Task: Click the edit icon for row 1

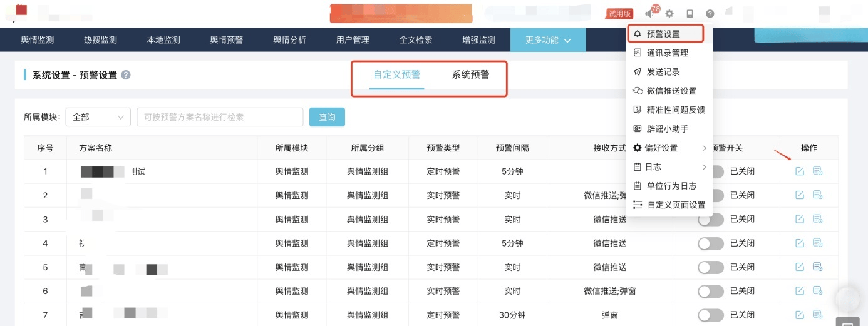Action: click(x=799, y=171)
